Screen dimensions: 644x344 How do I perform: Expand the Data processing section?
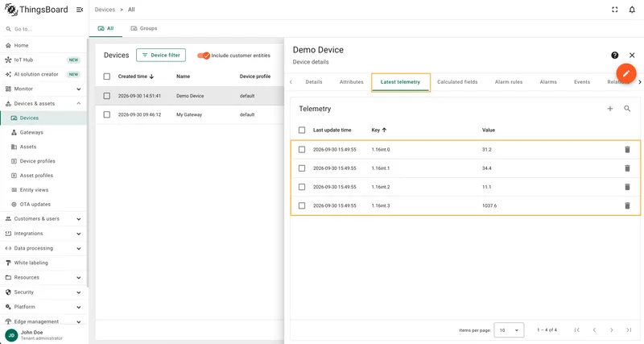tap(43, 248)
